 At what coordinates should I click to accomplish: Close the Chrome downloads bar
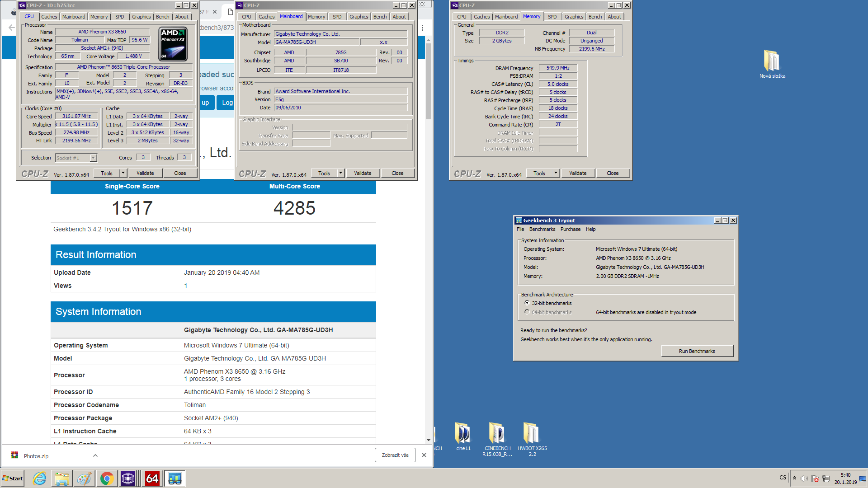[424, 455]
